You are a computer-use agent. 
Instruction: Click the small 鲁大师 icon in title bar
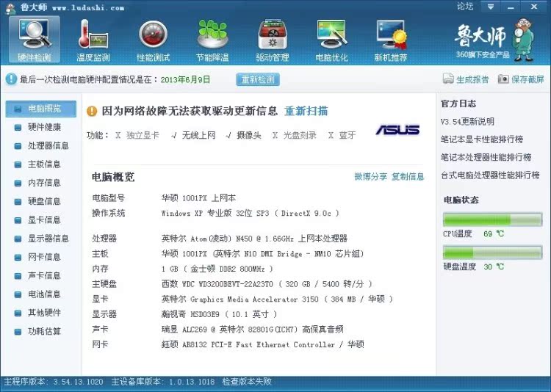[10, 8]
